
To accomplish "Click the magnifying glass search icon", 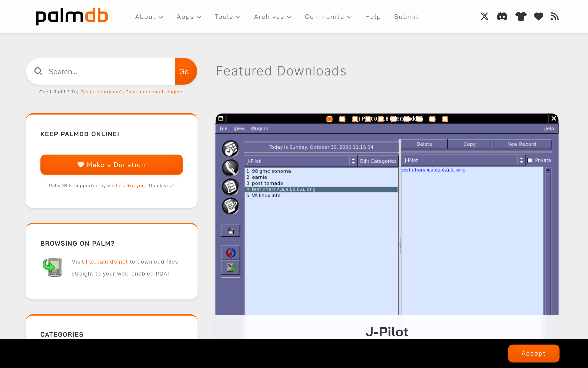I will 38,71.
